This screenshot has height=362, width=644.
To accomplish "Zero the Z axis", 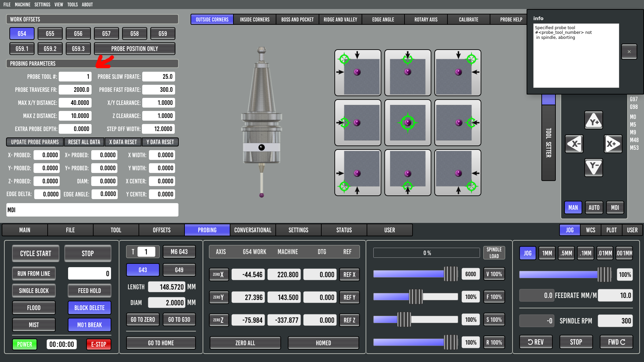I will (219, 320).
